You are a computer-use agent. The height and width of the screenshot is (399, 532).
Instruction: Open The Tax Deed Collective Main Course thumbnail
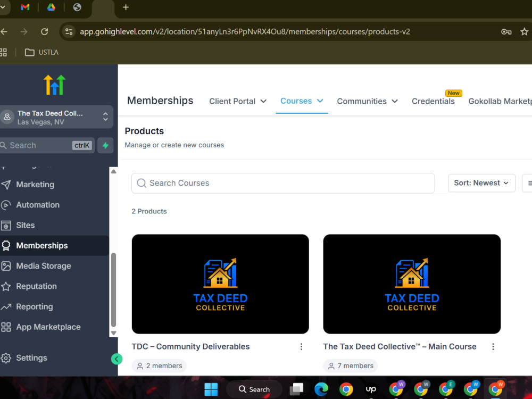click(412, 284)
